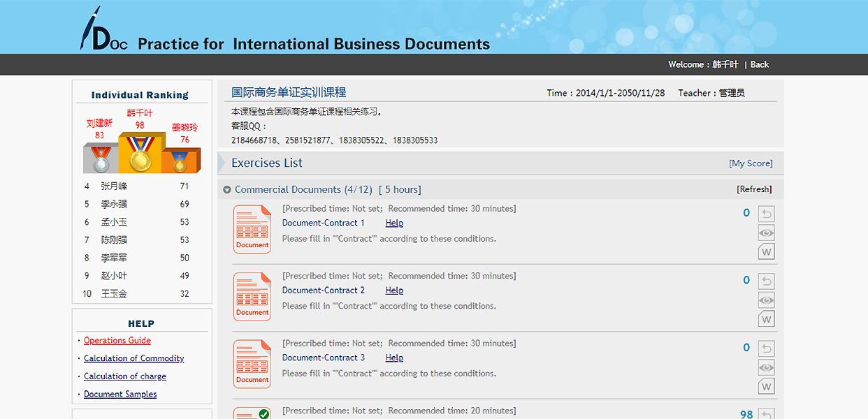The image size is (868, 419).
Task: Click the Individual Ranking heading
Action: 140,95
